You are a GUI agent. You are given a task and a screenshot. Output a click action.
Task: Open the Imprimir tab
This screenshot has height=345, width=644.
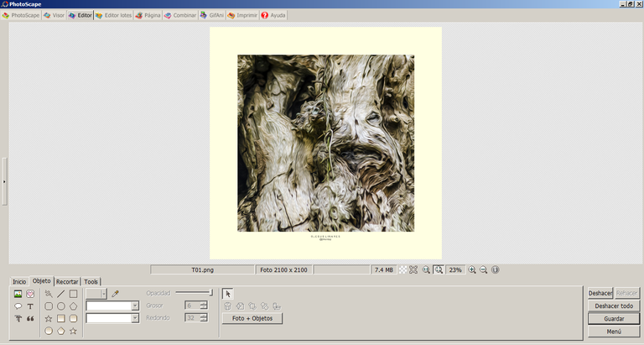click(242, 15)
